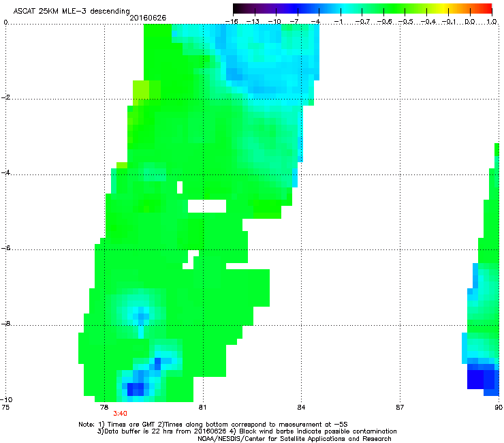The height and width of the screenshot is (443, 504).
Task: Click longitude label 81
Action: coord(202,408)
